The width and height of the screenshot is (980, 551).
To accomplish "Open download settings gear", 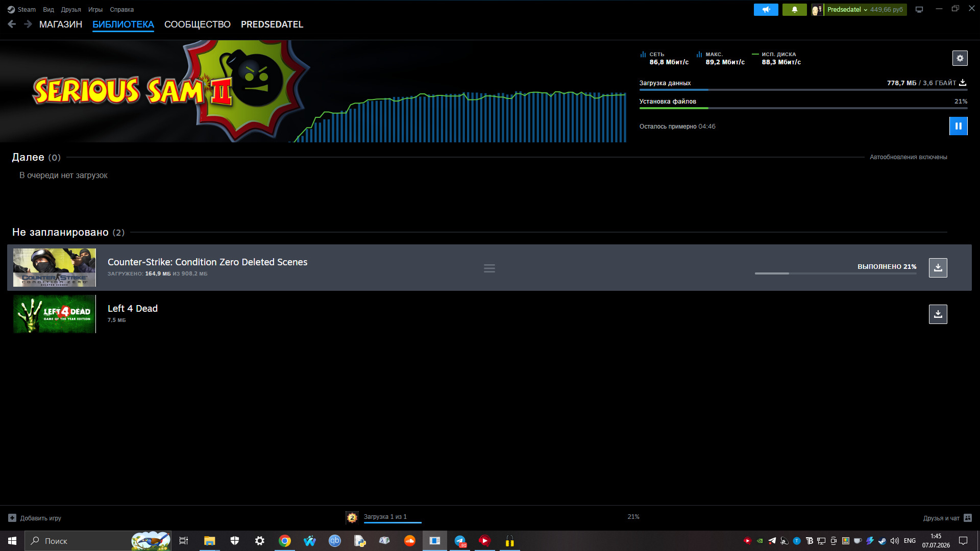I will tap(960, 58).
